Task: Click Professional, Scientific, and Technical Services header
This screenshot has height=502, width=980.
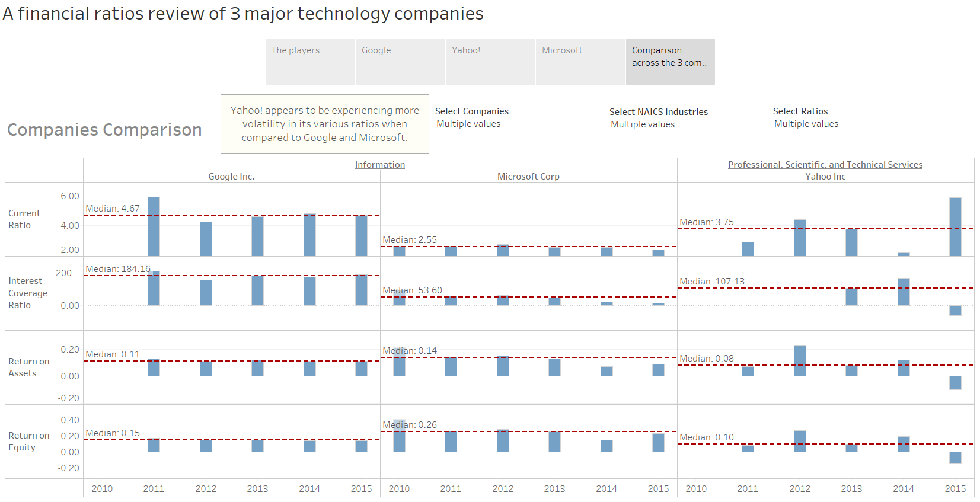Action: click(x=825, y=165)
